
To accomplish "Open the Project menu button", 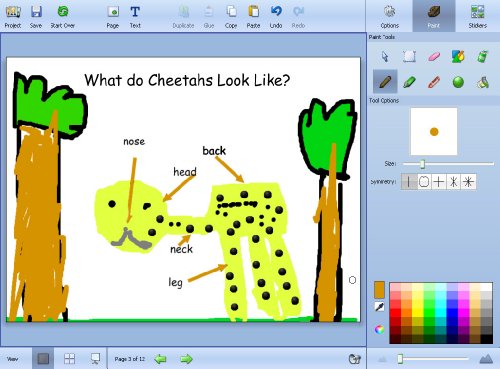I will coord(13,17).
